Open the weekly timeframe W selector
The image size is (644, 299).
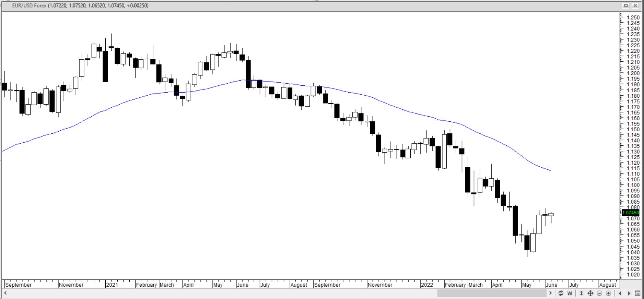point(570,293)
